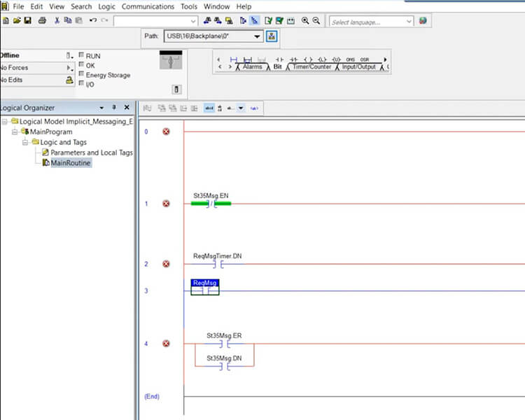The width and height of the screenshot is (525, 420).
Task: Click the globe icon beside language selector
Action: (x=423, y=21)
